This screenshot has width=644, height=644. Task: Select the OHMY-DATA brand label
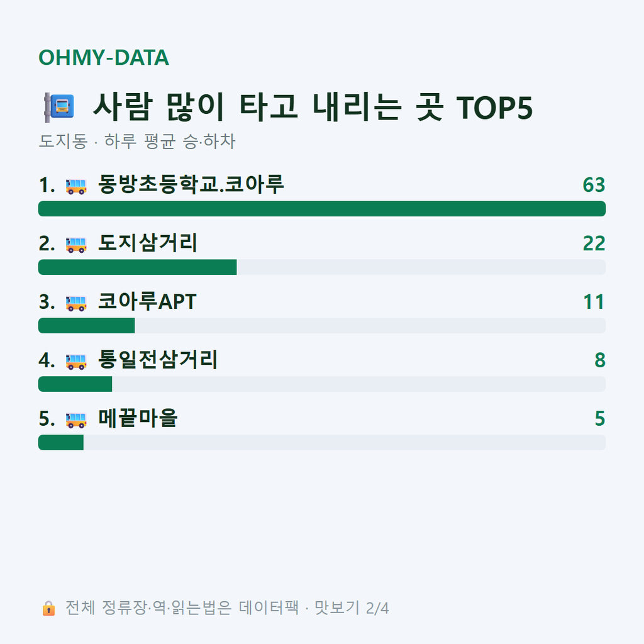click(104, 57)
